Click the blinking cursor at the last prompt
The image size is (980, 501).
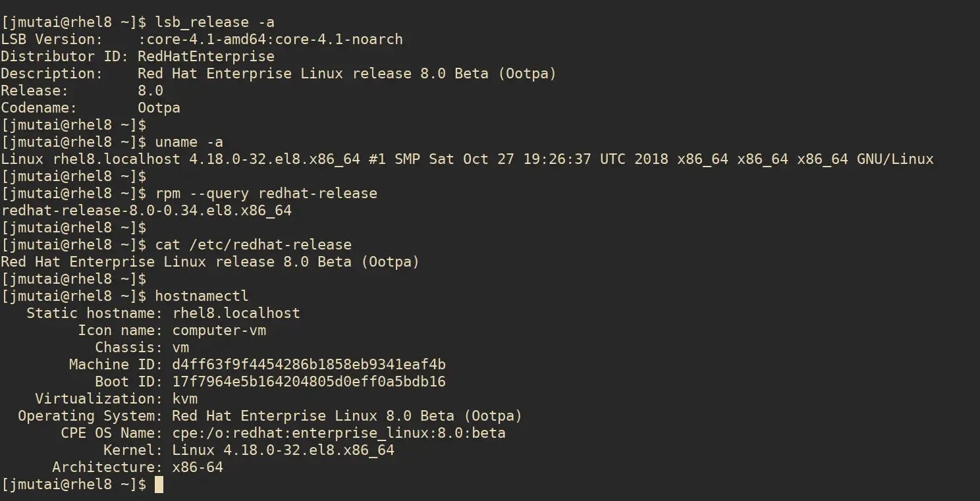pos(159,485)
